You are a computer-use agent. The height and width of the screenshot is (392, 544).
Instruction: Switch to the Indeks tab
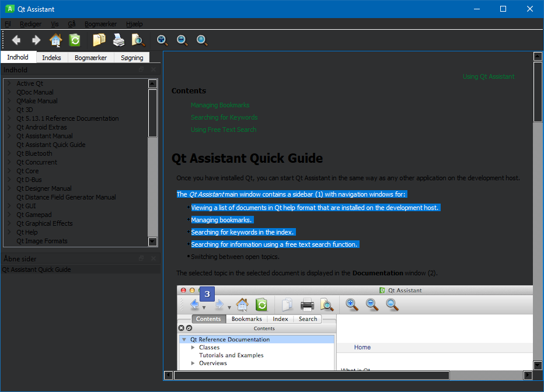click(x=51, y=58)
